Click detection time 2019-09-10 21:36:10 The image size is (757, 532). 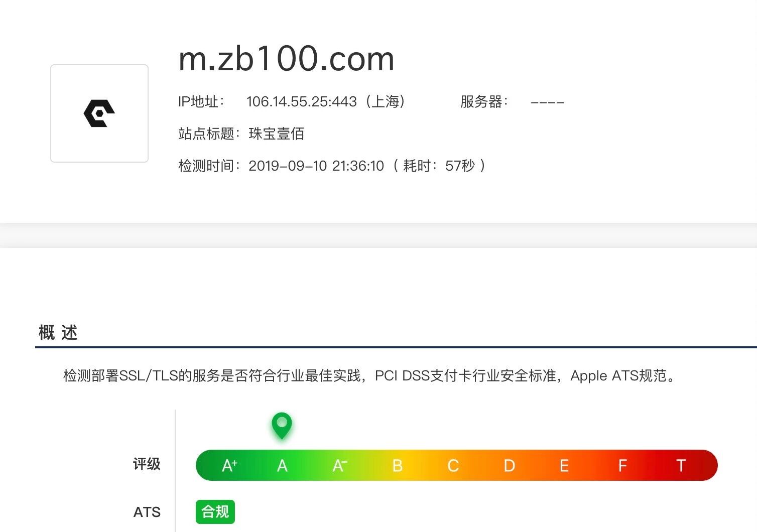pyautogui.click(x=316, y=166)
